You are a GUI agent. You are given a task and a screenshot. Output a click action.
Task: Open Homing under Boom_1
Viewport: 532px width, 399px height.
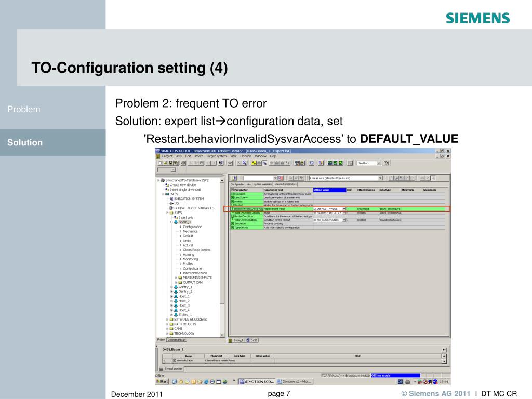coord(189,255)
